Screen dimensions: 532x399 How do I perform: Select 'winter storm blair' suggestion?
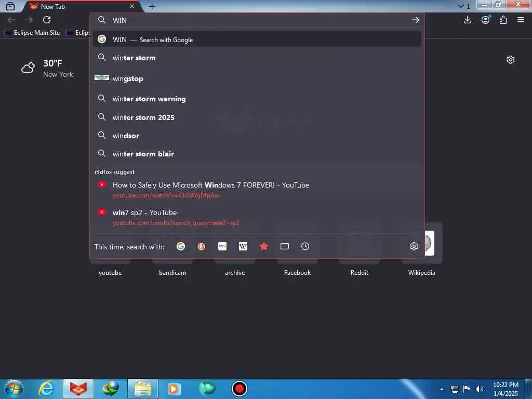click(257, 154)
